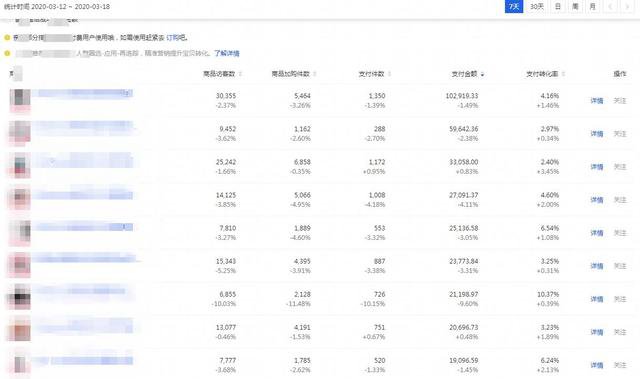Screen dimensions: 640x379
Task: Select the 1,350 paid items cell
Action: pos(377,96)
